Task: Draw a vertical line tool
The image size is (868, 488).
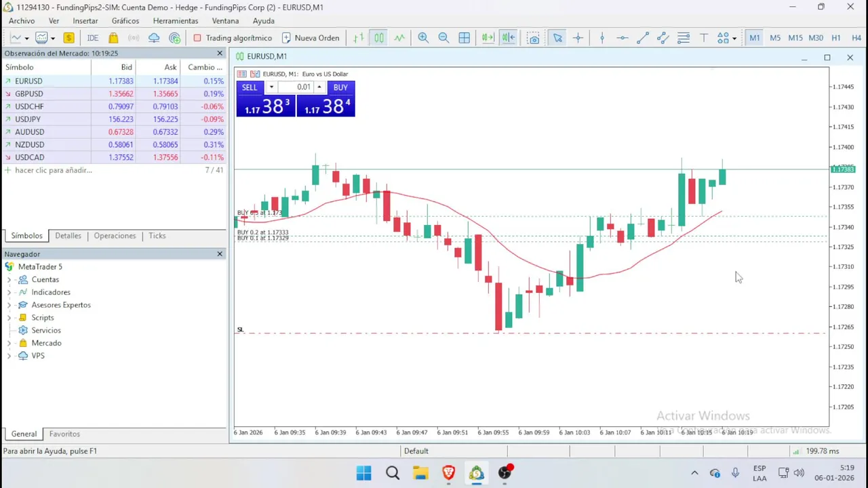Action: coord(601,38)
